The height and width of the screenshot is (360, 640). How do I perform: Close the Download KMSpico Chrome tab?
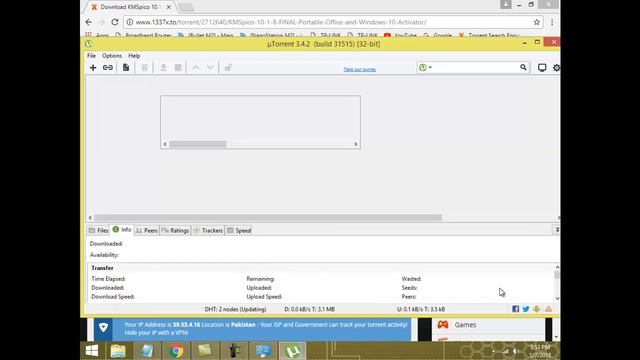[169, 7]
